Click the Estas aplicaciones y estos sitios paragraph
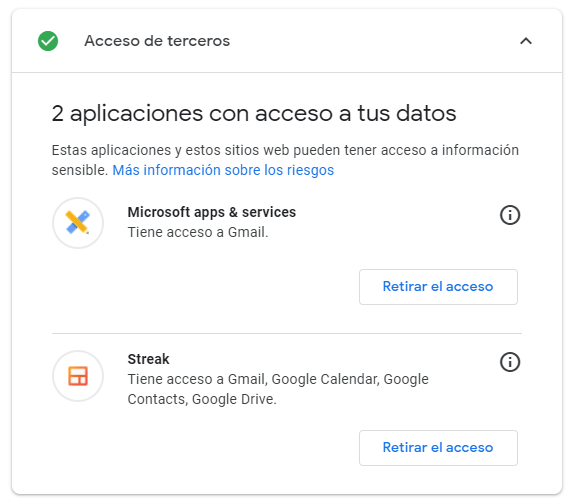574x500 pixels. [x=285, y=160]
